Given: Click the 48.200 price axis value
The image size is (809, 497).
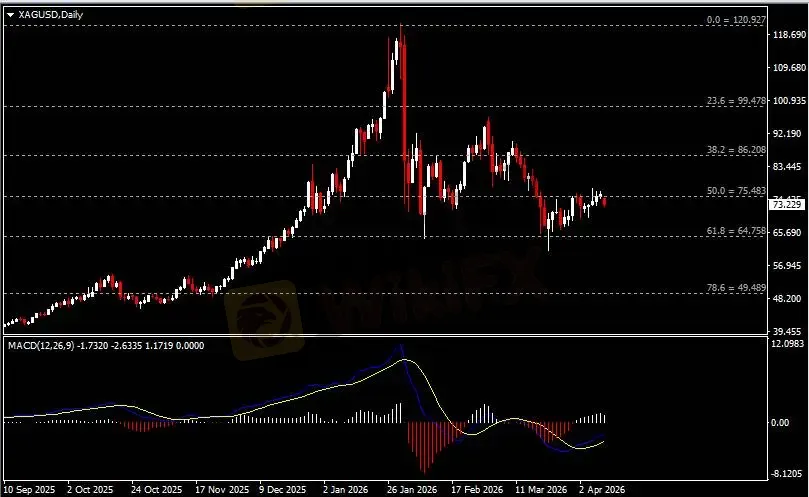Looking at the screenshot, I should point(789,299).
